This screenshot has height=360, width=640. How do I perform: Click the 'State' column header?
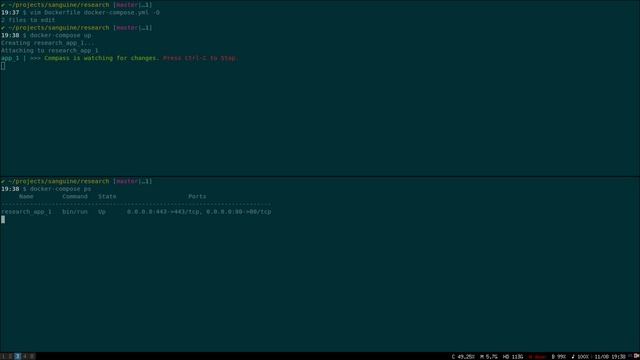point(107,196)
